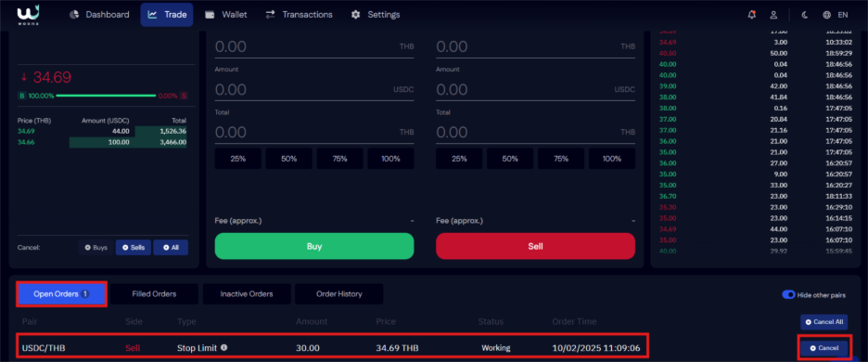Click order book row priced 34.66
868x362 pixels.
(x=102, y=142)
